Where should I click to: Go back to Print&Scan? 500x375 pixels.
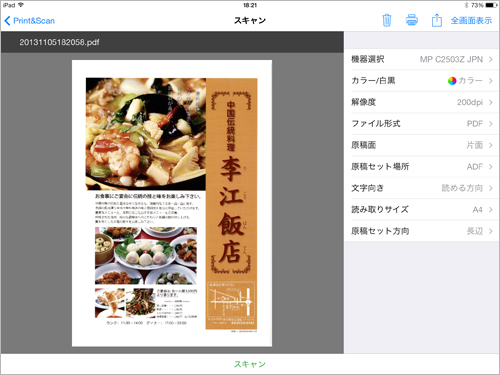[30, 21]
